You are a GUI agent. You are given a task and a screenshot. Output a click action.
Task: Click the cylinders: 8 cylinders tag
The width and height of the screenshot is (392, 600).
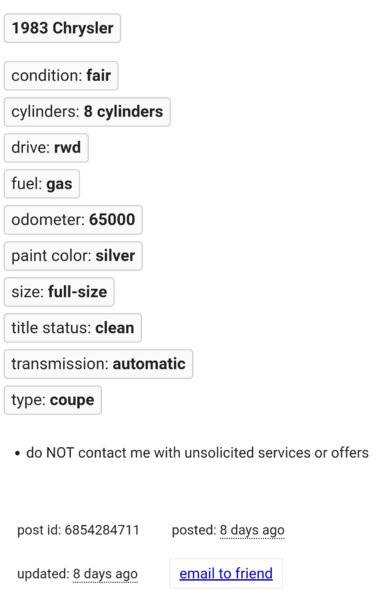[87, 112]
